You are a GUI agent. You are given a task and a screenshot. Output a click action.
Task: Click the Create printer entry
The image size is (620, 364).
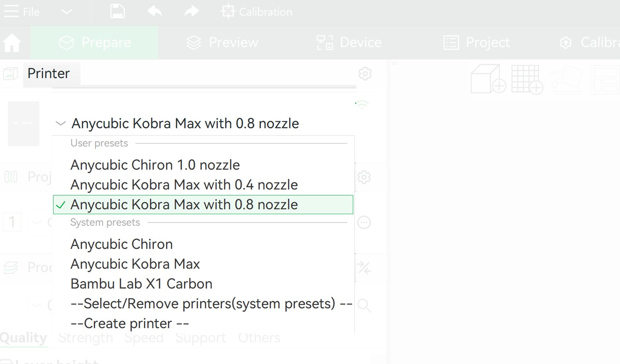click(130, 323)
